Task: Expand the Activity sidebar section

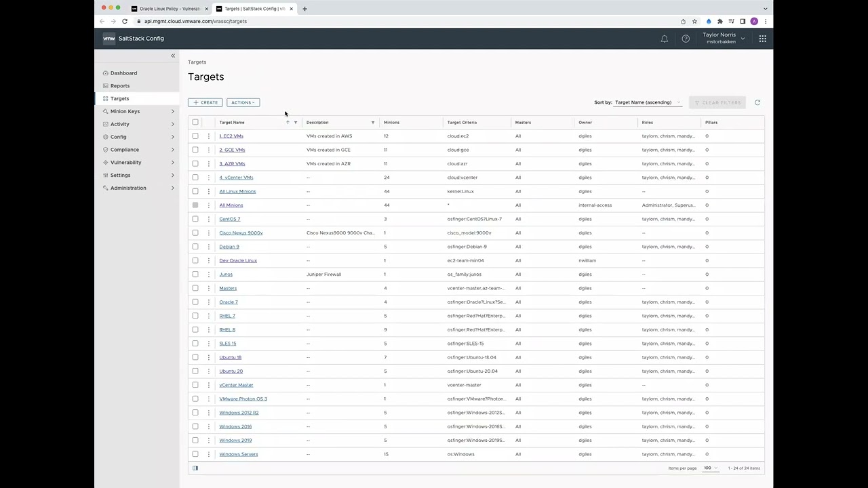Action: tap(172, 124)
